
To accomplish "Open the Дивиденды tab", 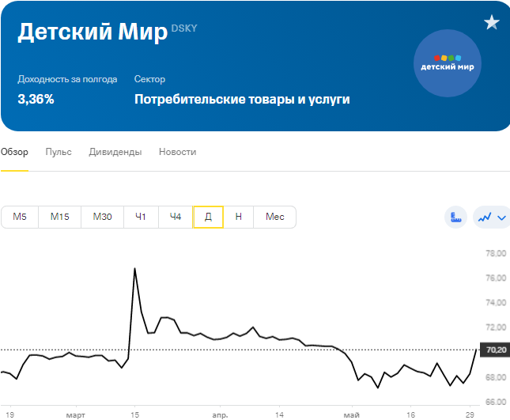I will point(115,152).
